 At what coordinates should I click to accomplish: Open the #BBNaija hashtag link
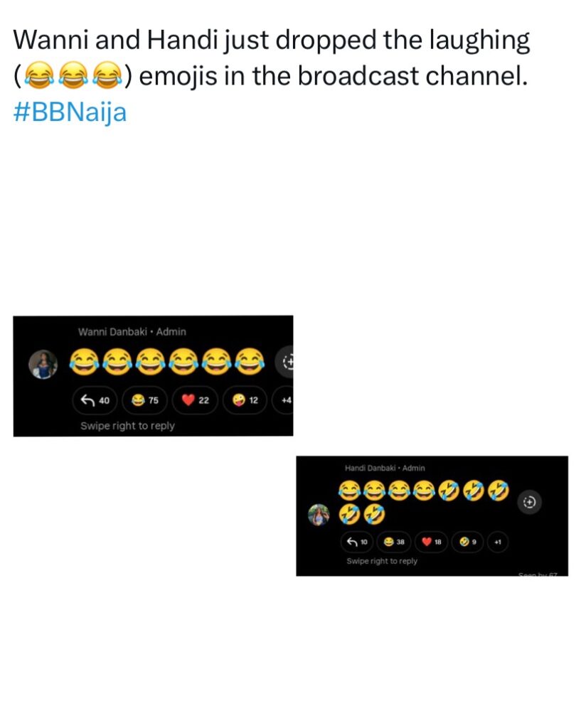pos(70,112)
